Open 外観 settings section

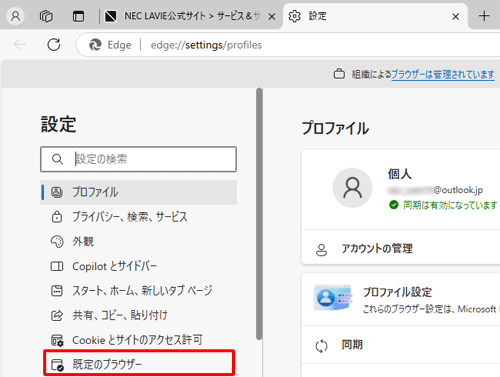pos(138,242)
